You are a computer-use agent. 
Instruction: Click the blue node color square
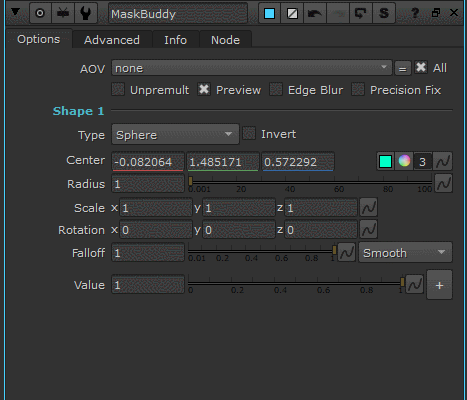tap(269, 13)
